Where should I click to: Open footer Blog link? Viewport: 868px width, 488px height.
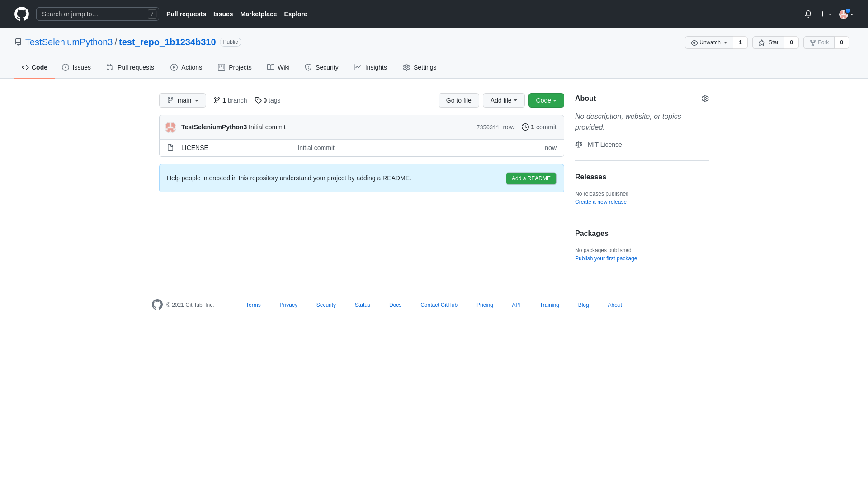[x=584, y=305]
